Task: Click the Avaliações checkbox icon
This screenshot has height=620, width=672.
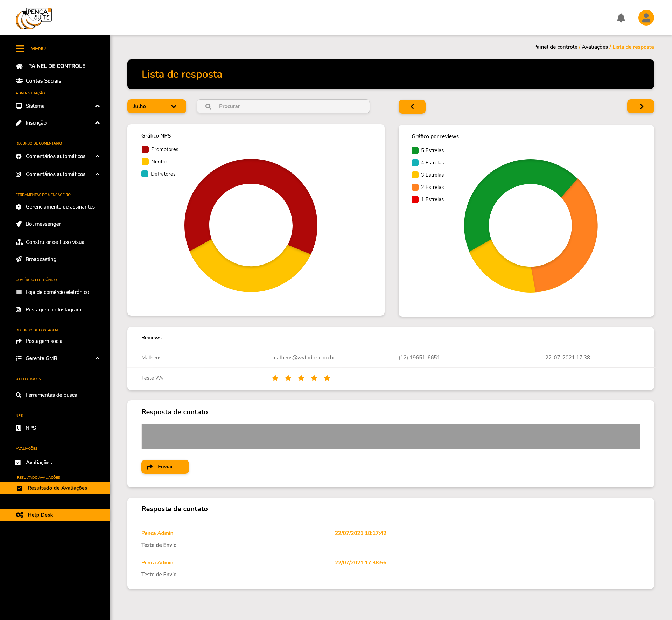Action: tap(18, 463)
